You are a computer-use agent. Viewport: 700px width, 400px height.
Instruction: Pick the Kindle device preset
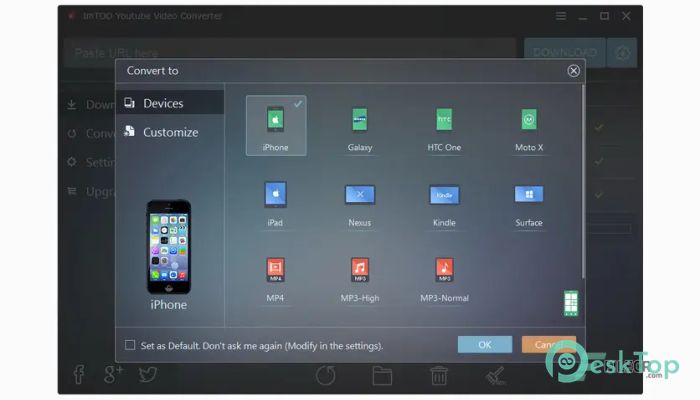tap(444, 204)
